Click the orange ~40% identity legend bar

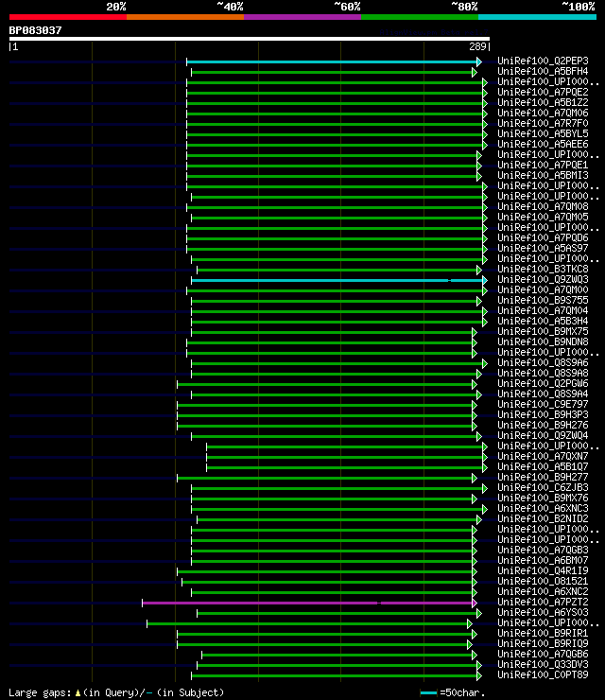[185, 17]
